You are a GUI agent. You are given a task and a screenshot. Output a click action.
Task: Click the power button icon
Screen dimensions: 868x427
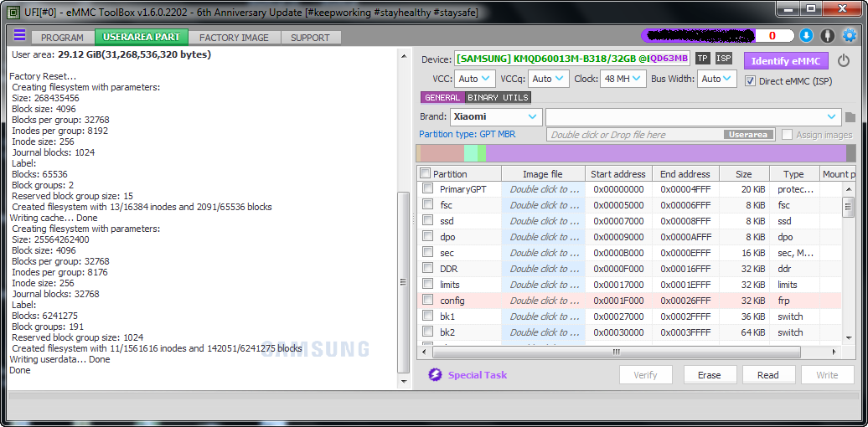[843, 60]
